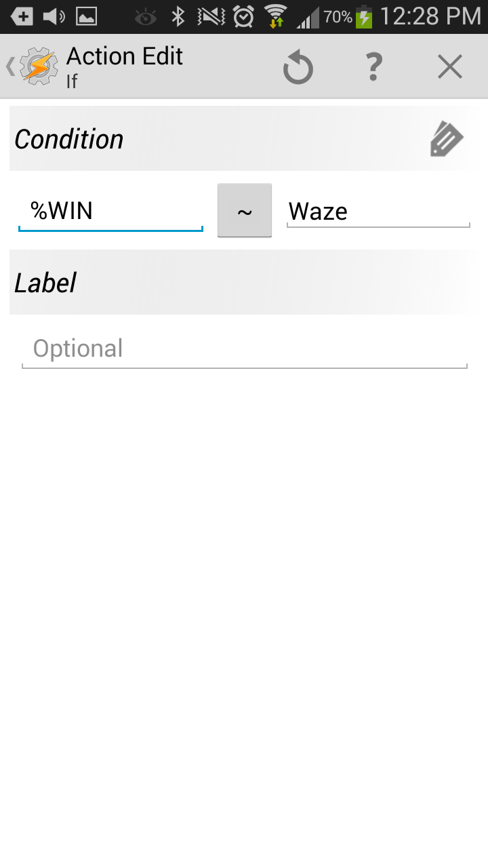This screenshot has height=868, width=488.
Task: Tap the Action Edit title
Action: pyautogui.click(x=125, y=56)
